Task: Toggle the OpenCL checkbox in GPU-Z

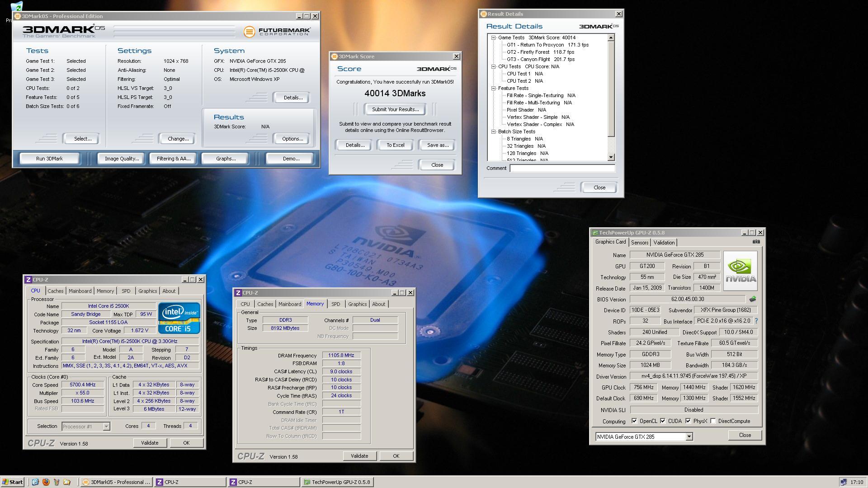Action: tap(634, 421)
